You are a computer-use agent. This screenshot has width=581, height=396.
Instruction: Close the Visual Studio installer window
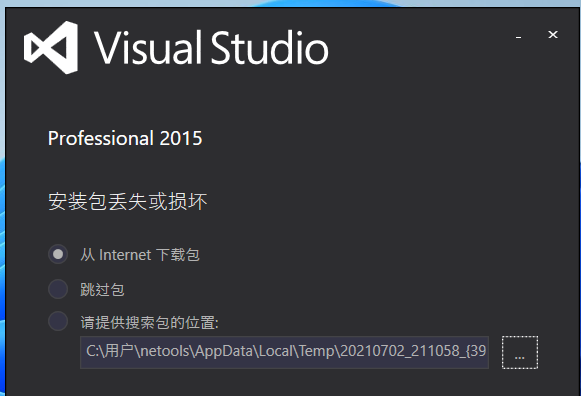pyautogui.click(x=553, y=35)
